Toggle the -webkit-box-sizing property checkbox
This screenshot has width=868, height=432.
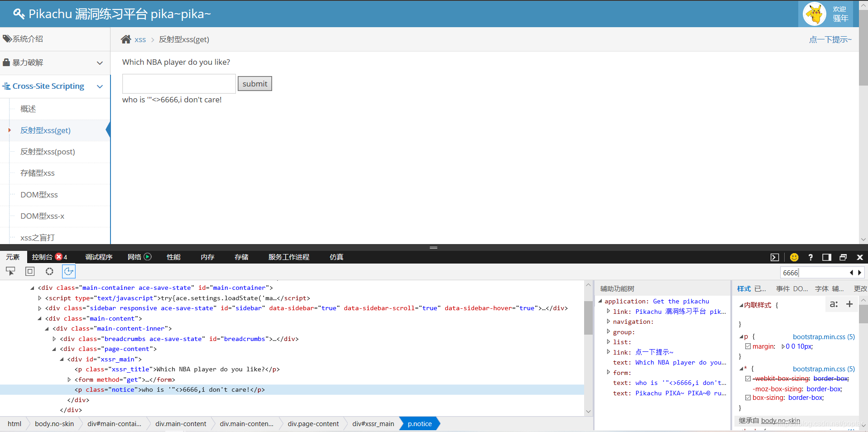pos(748,379)
